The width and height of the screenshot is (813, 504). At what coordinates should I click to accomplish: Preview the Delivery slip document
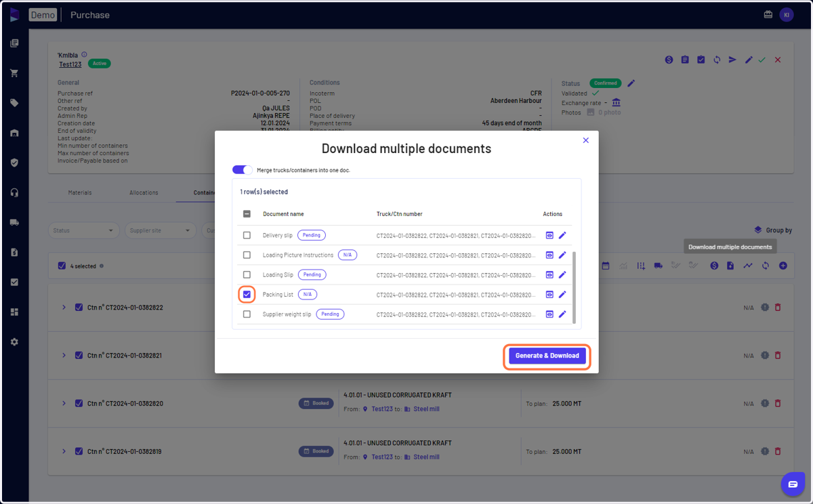coord(549,236)
